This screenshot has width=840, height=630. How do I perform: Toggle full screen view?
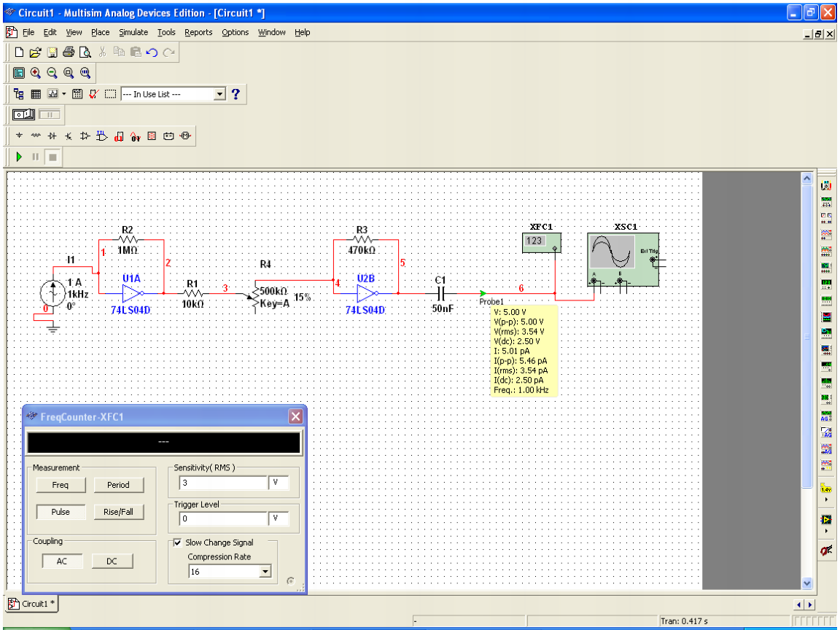click(x=19, y=73)
